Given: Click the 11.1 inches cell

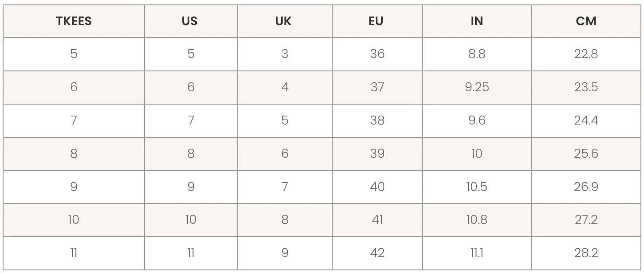Looking at the screenshot, I should [x=477, y=253].
